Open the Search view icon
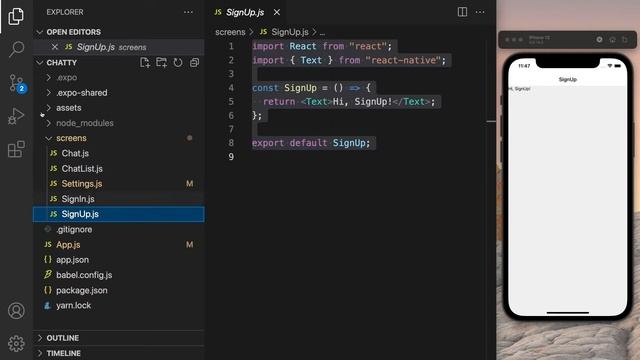Image resolution: width=640 pixels, height=360 pixels. click(x=16, y=49)
